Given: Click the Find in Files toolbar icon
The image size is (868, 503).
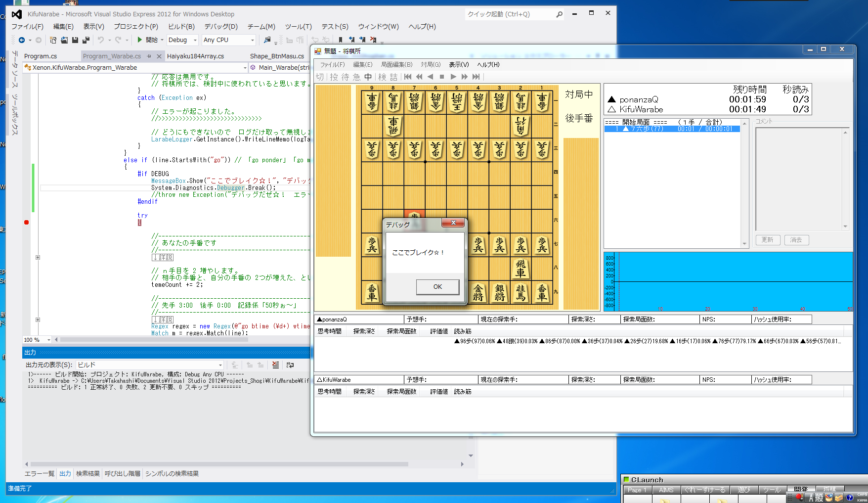Looking at the screenshot, I should pyautogui.click(x=267, y=40).
